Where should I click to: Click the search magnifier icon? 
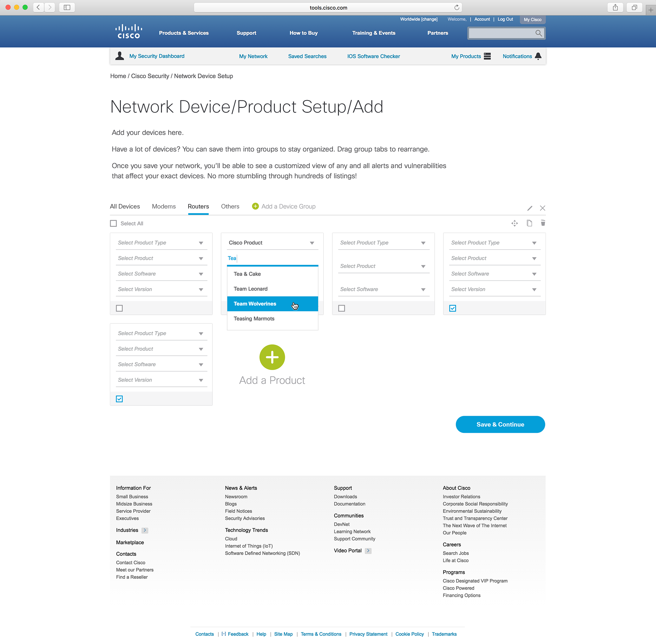[x=538, y=33]
